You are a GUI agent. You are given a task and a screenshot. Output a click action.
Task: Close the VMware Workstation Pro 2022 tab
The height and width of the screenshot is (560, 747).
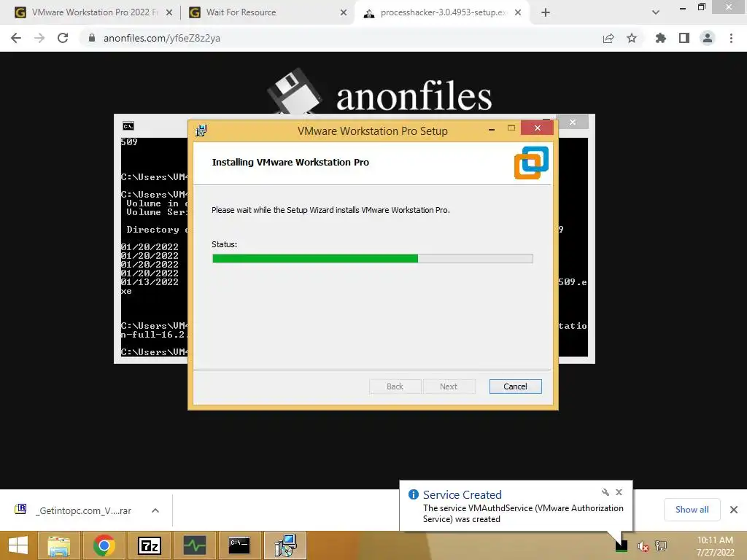coord(169,13)
